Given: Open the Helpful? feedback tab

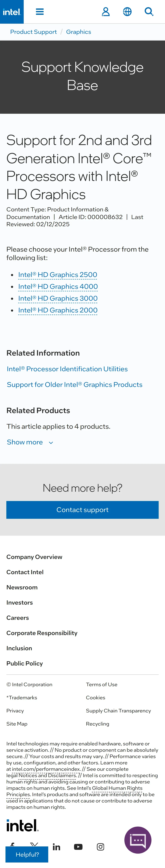Looking at the screenshot, I should tap(27, 854).
